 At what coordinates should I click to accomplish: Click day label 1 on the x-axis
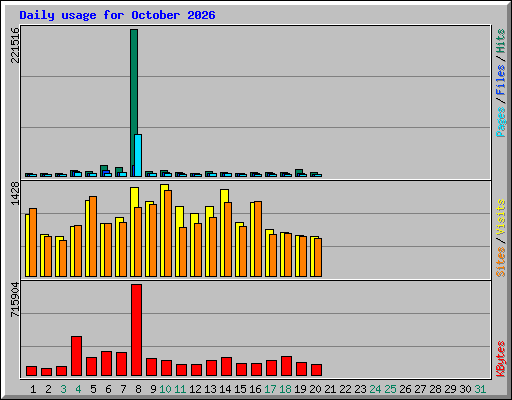click(x=33, y=389)
